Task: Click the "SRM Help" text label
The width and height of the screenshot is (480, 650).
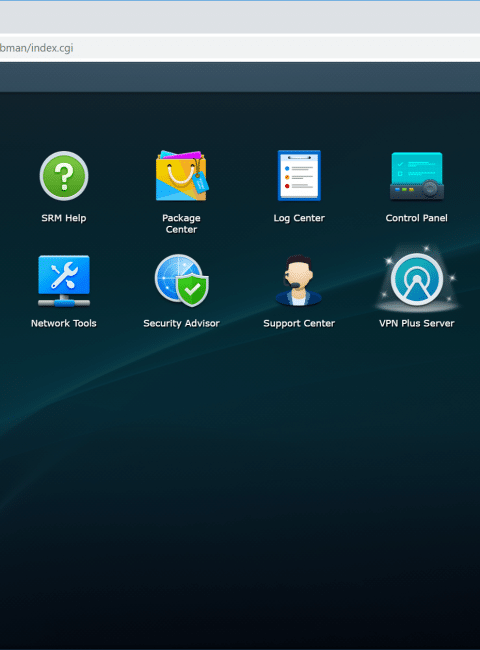Action: tap(64, 218)
